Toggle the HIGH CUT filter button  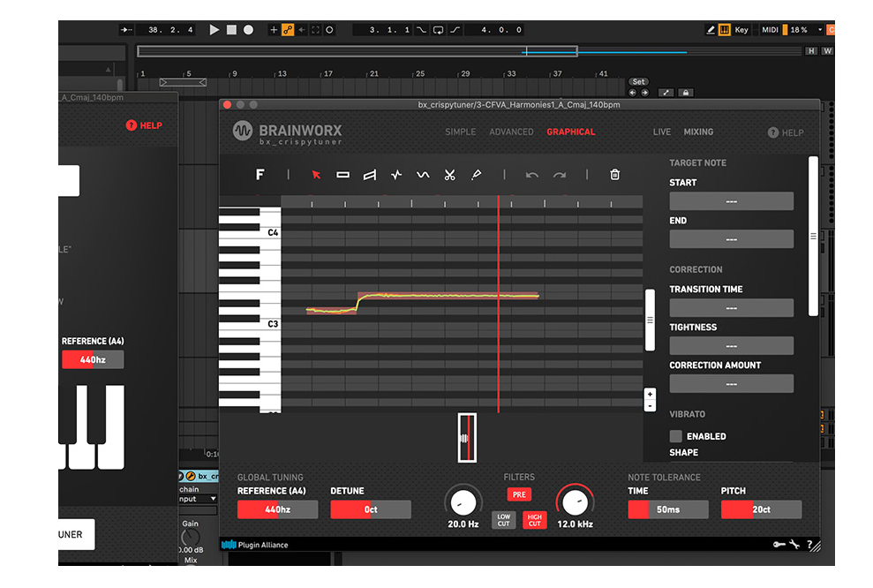point(535,520)
